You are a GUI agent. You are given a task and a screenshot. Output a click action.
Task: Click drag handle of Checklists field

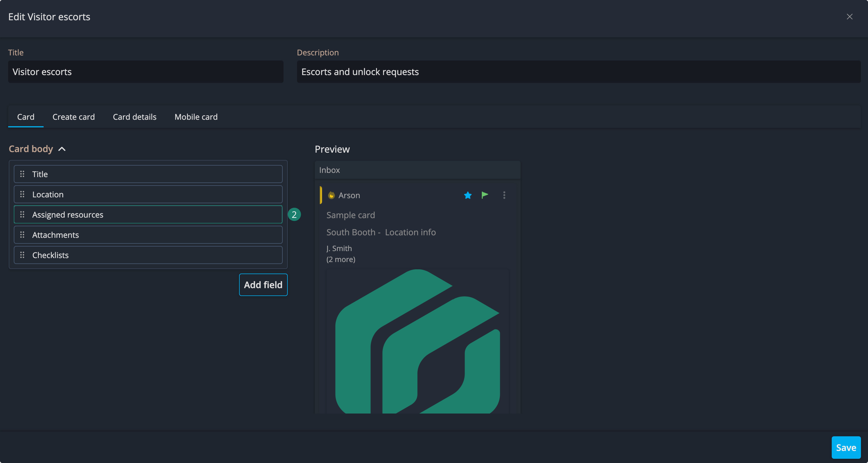(22, 255)
